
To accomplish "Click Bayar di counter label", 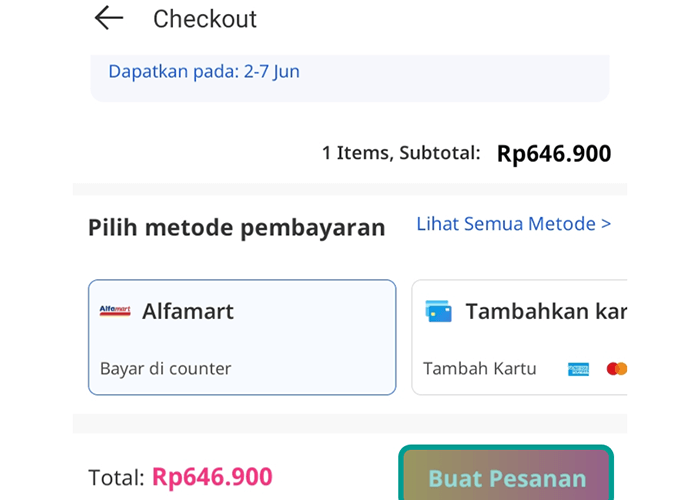I will click(166, 369).
